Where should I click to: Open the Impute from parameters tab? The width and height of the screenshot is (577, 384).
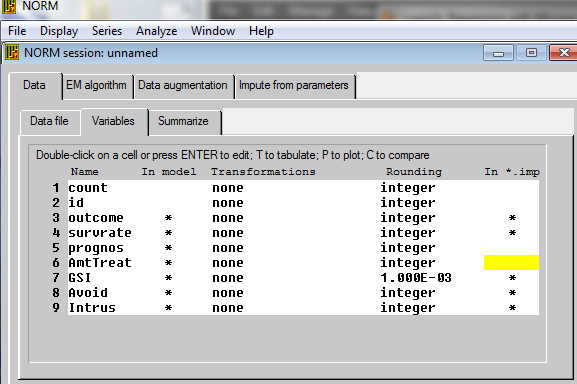point(294,86)
